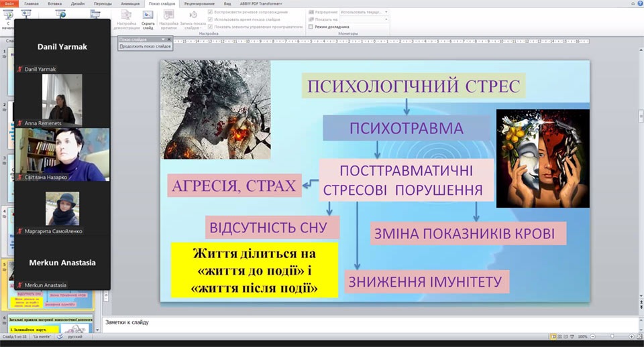Select Normal view icon in status bar

pos(553,337)
